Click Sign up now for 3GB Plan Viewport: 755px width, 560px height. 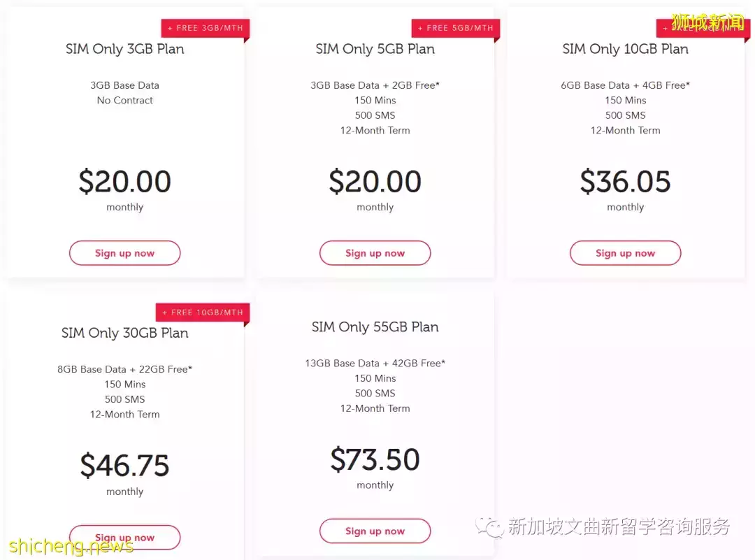coord(124,253)
